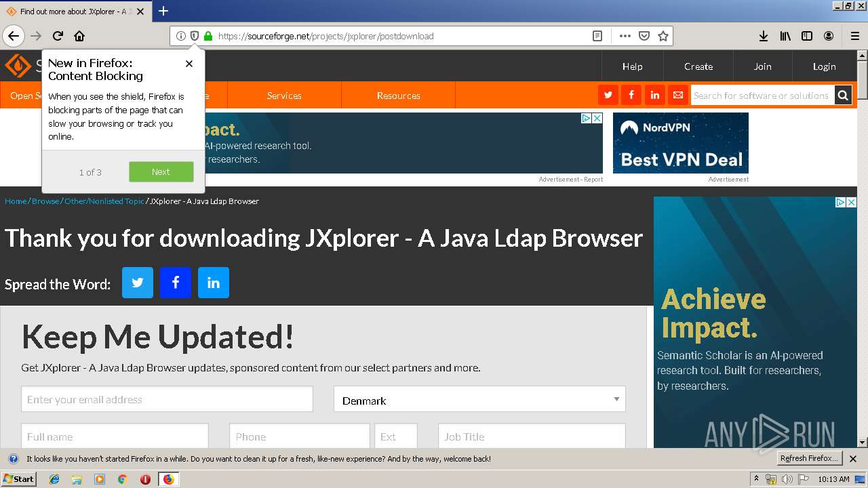Open the Firefox hamburger menu
Image resolution: width=868 pixels, height=488 pixels.
[x=855, y=36]
